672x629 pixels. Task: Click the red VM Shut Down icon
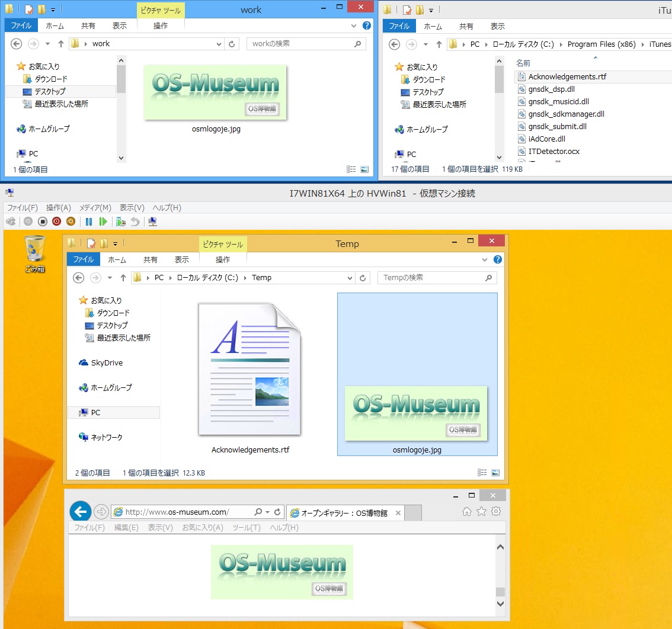pos(56,222)
